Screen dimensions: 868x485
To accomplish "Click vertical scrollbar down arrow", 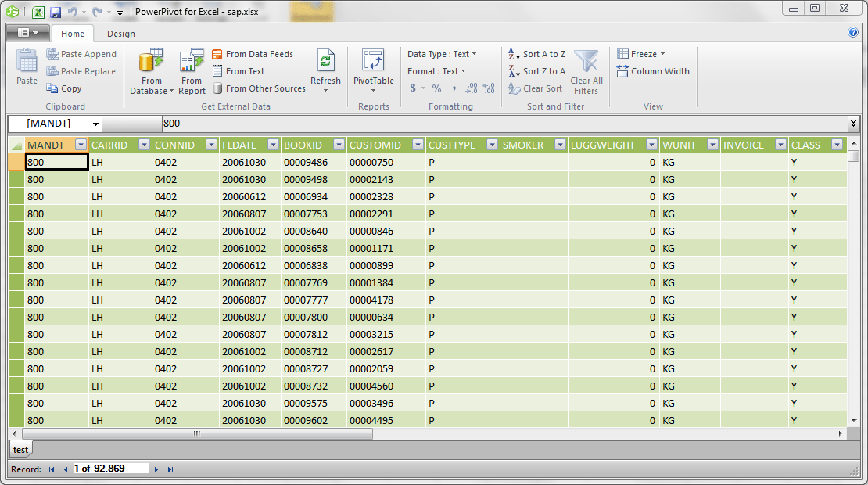I will (x=854, y=421).
